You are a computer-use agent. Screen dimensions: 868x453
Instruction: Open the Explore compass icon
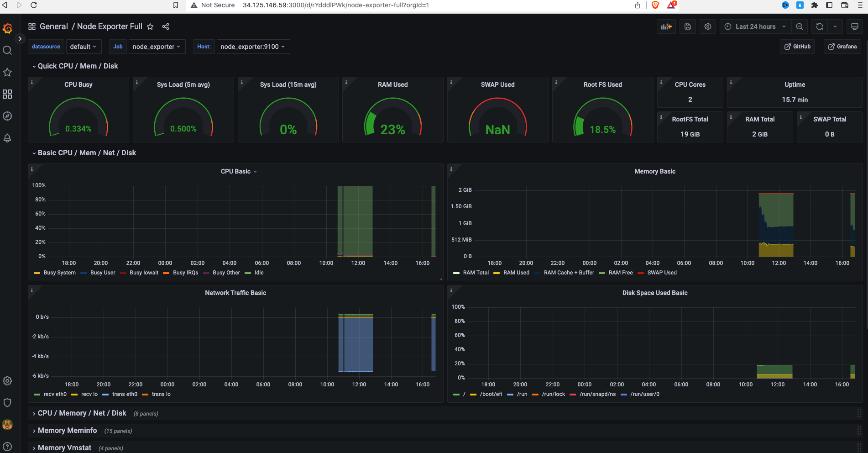click(x=7, y=116)
